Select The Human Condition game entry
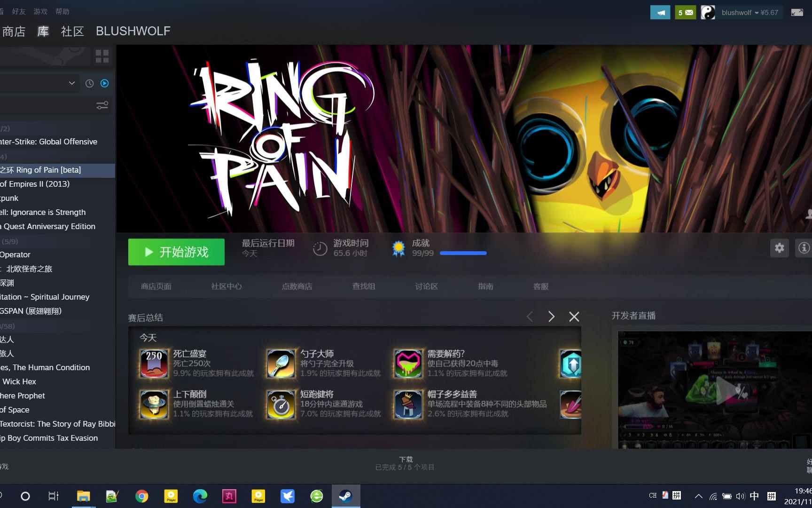The width and height of the screenshot is (812, 508). pos(56,368)
